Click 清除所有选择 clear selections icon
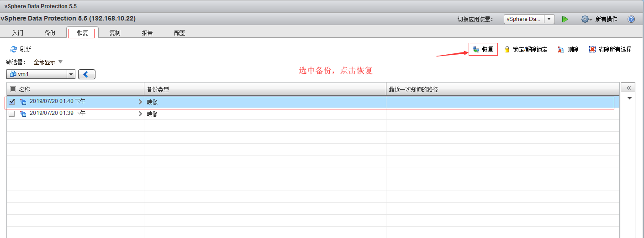This screenshot has height=238, width=644. click(x=592, y=49)
